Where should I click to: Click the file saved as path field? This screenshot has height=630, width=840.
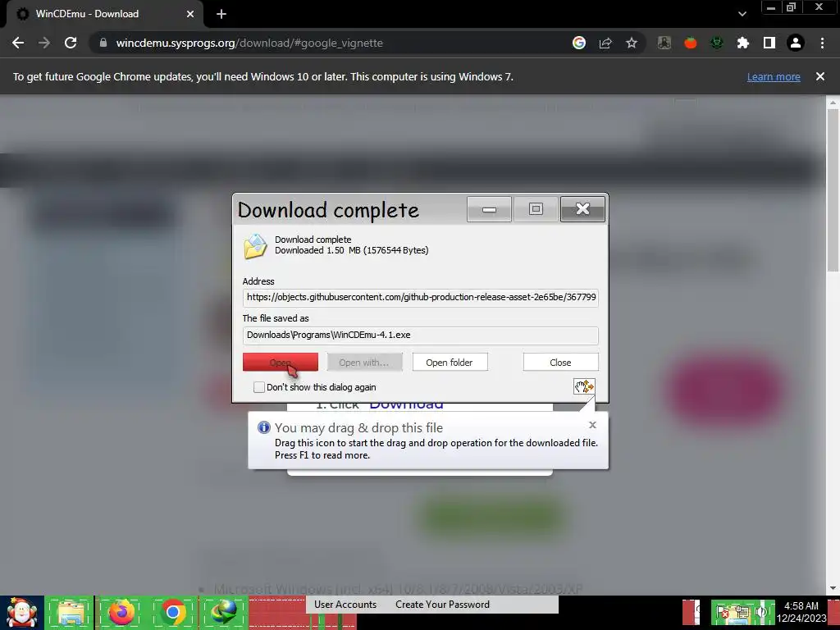421,336
